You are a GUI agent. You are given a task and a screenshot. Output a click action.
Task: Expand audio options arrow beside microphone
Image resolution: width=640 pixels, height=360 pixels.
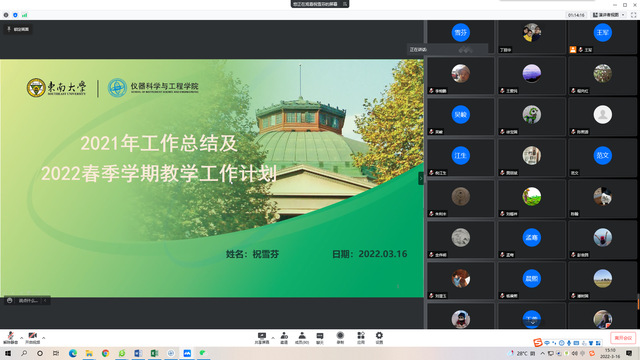(x=21, y=338)
